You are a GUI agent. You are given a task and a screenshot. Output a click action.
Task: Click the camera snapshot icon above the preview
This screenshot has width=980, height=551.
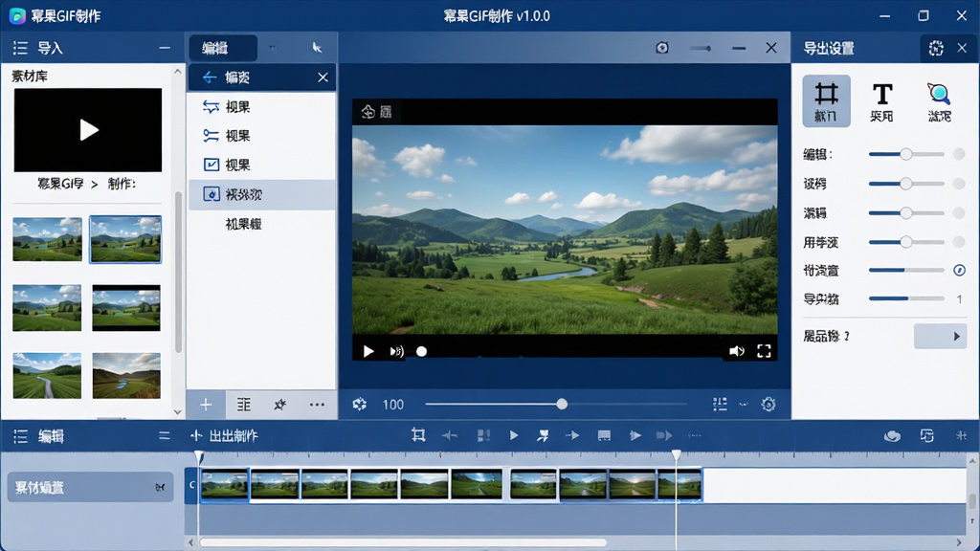coord(662,48)
